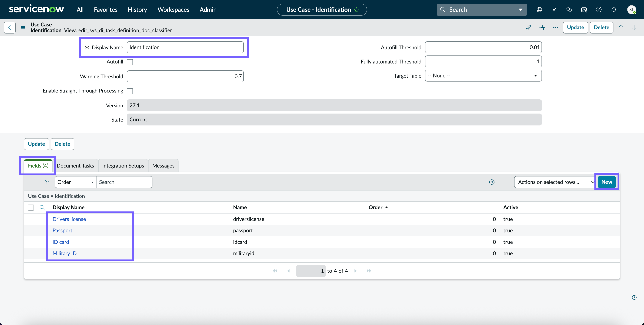Go to next page single arrow
Screen dimensions: 644x325
(x=356, y=271)
